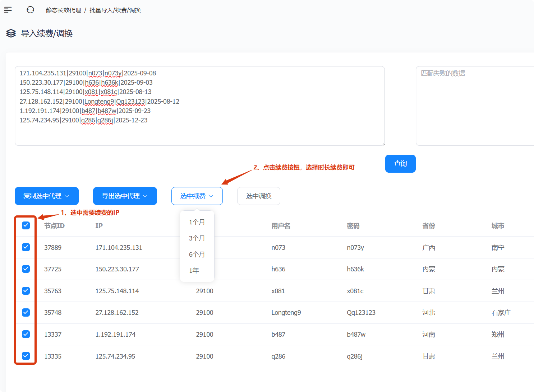Click username cell q286
The height and width of the screenshot is (392, 534).
(x=278, y=356)
